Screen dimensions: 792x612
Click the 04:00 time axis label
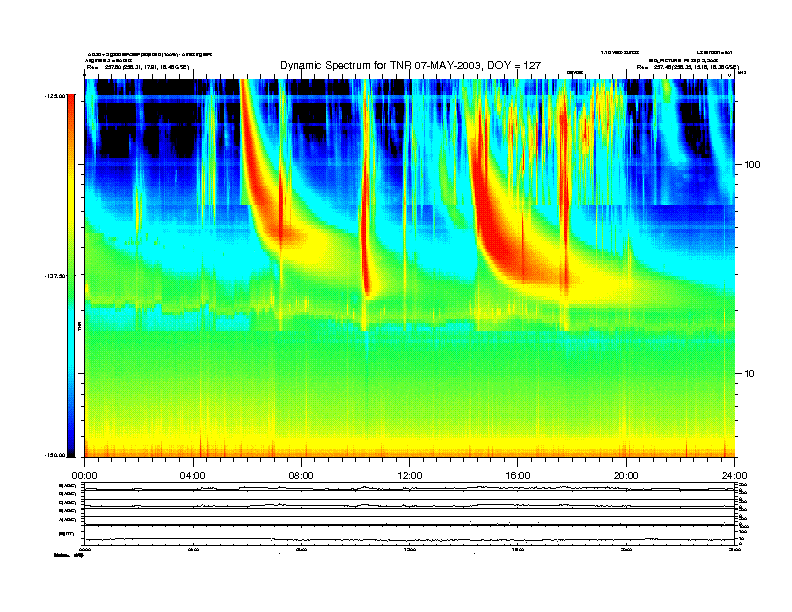[193, 476]
